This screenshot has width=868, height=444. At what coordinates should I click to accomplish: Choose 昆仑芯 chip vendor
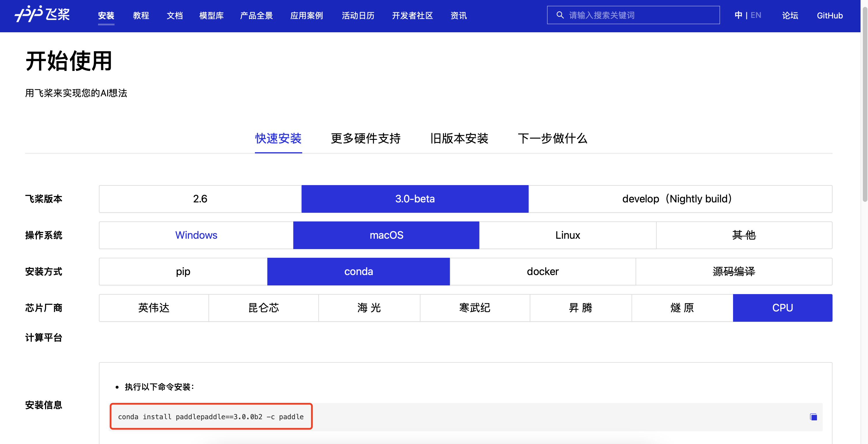(x=264, y=308)
